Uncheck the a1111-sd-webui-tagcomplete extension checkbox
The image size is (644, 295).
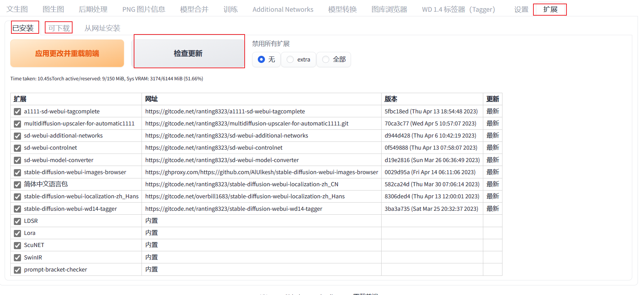[17, 112]
